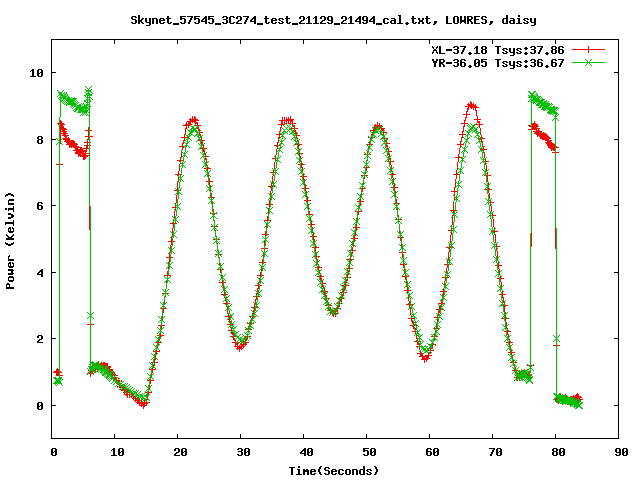Click x-axis tick label 80
640x480 pixels.
[558, 452]
